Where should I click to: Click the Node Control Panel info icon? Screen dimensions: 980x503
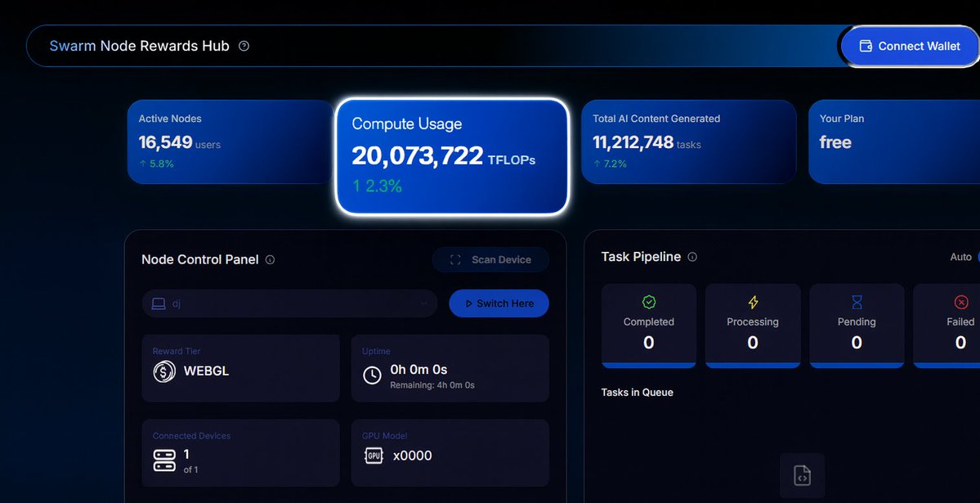[270, 259]
